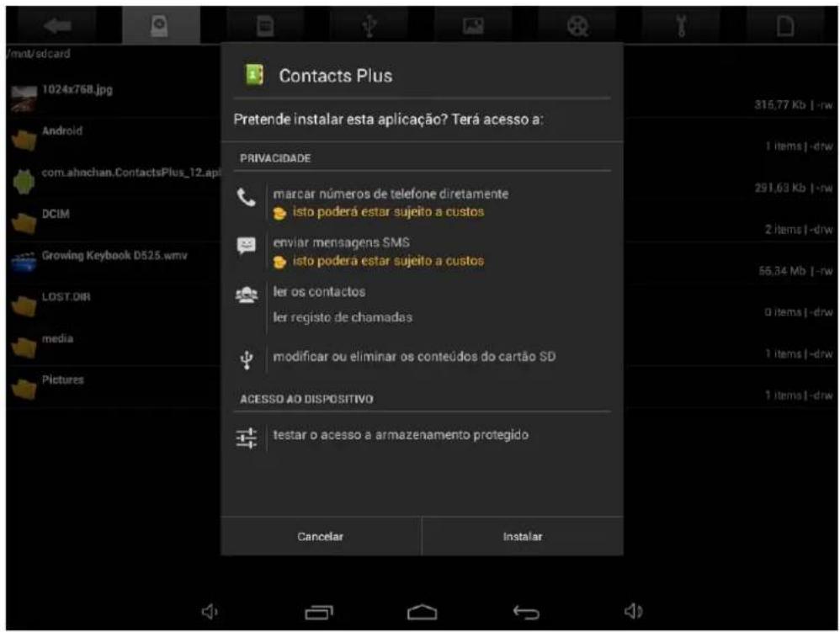
Task: Select the Pictures folder name
Action: coord(62,380)
